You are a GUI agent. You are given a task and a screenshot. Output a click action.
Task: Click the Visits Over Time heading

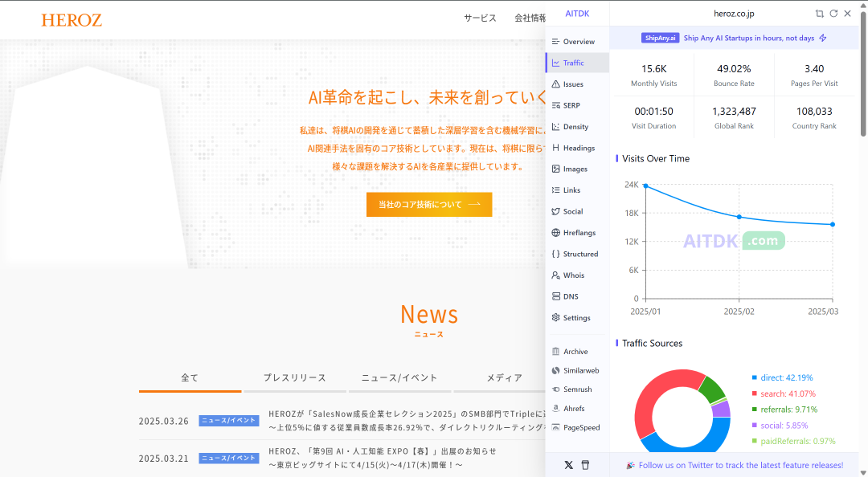pos(656,158)
